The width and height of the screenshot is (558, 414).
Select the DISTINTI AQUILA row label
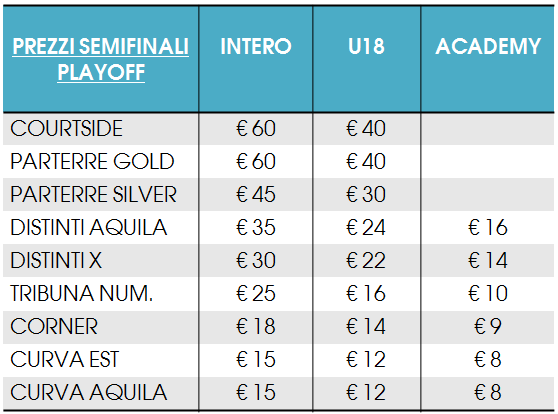(x=89, y=227)
